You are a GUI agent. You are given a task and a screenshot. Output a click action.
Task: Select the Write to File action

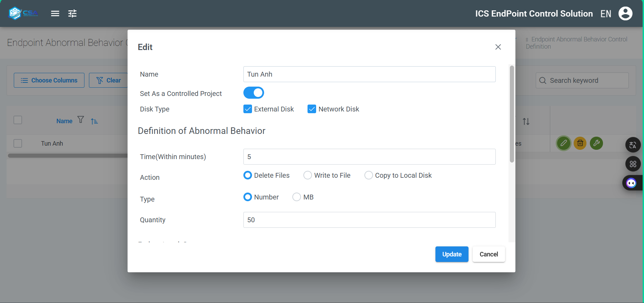point(308,175)
